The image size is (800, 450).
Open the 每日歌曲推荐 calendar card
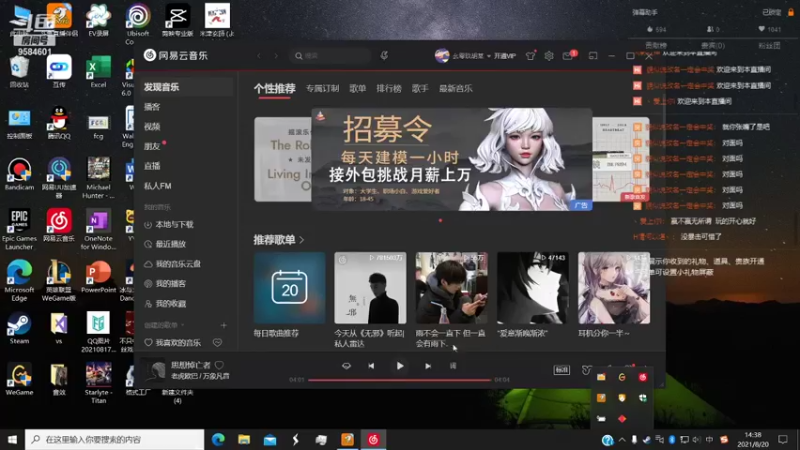coord(289,288)
